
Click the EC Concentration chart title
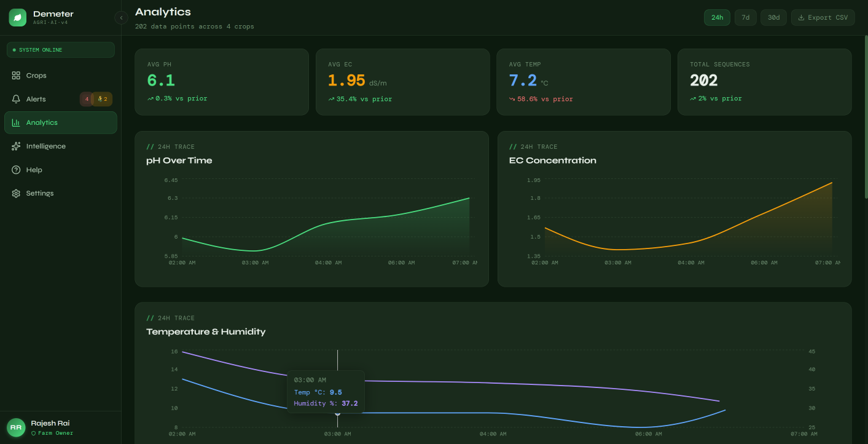point(553,161)
